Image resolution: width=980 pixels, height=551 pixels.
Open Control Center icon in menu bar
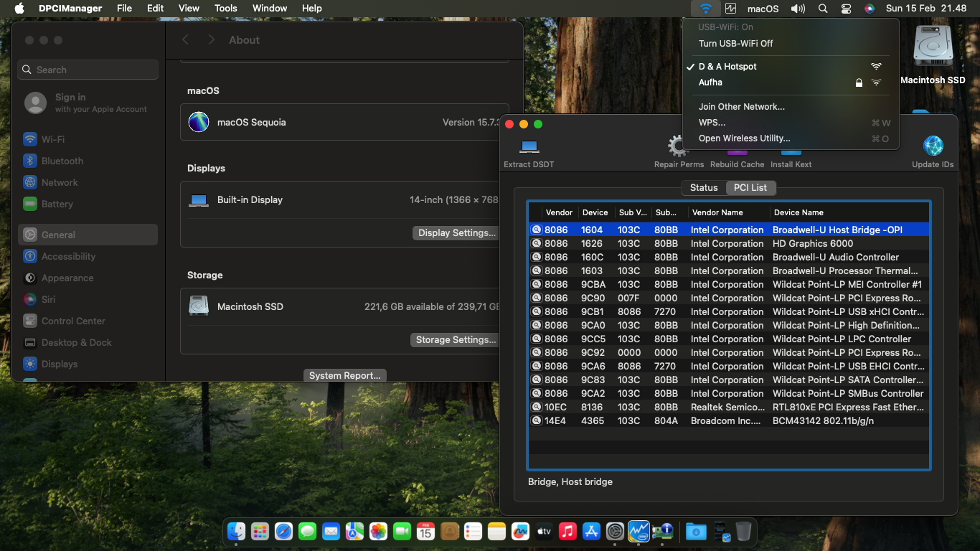847,9
